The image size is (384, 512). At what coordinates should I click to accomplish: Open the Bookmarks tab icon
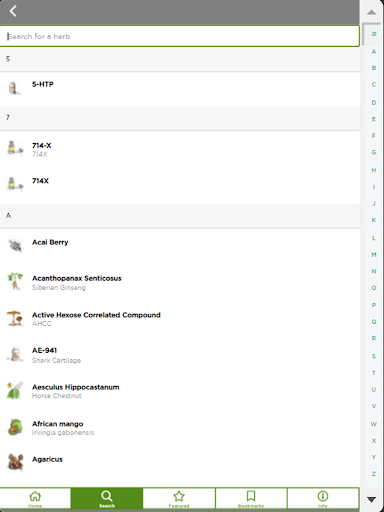point(251,499)
